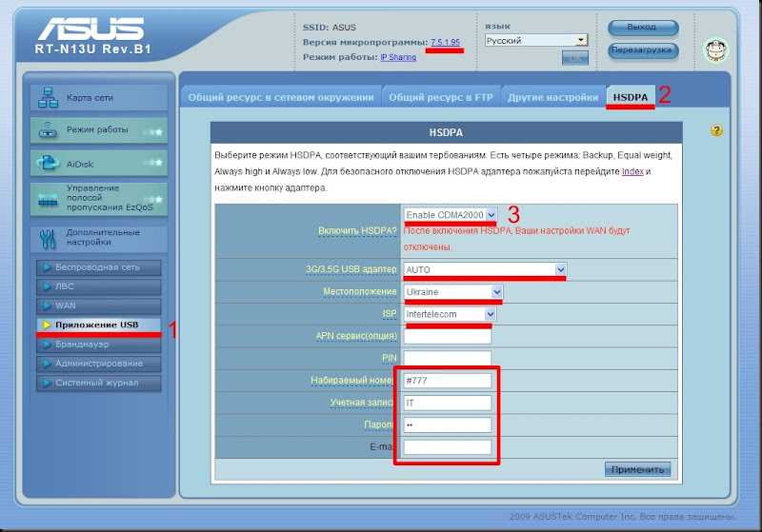
Task: Open the ISP Intertelecom dropdown
Action: [450, 314]
